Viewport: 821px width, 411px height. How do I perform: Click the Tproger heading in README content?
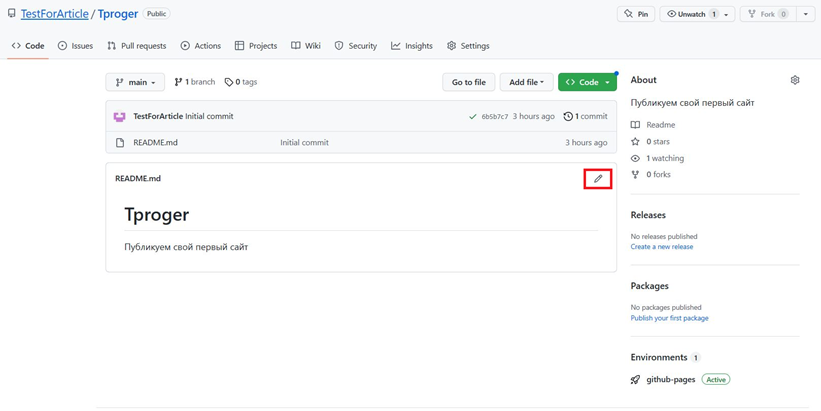coord(157,215)
